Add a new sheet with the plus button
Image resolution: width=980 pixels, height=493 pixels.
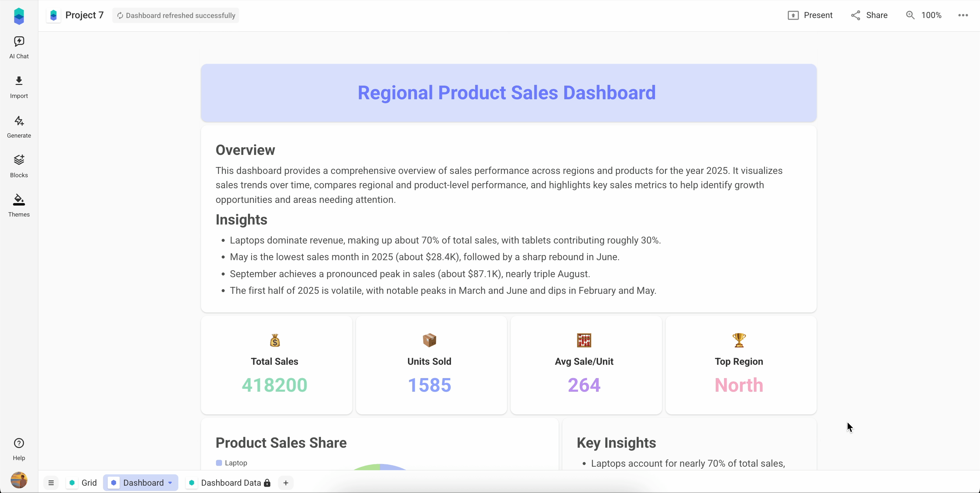pyautogui.click(x=286, y=483)
